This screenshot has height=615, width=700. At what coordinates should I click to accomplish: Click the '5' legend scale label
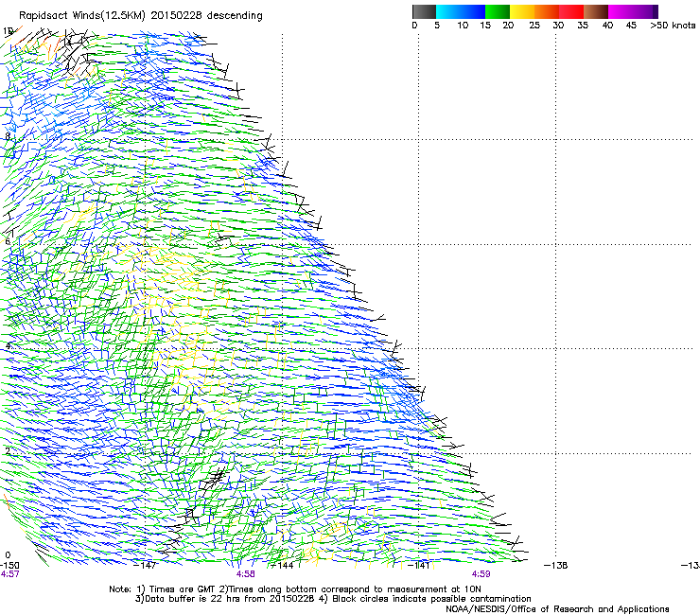(437, 26)
